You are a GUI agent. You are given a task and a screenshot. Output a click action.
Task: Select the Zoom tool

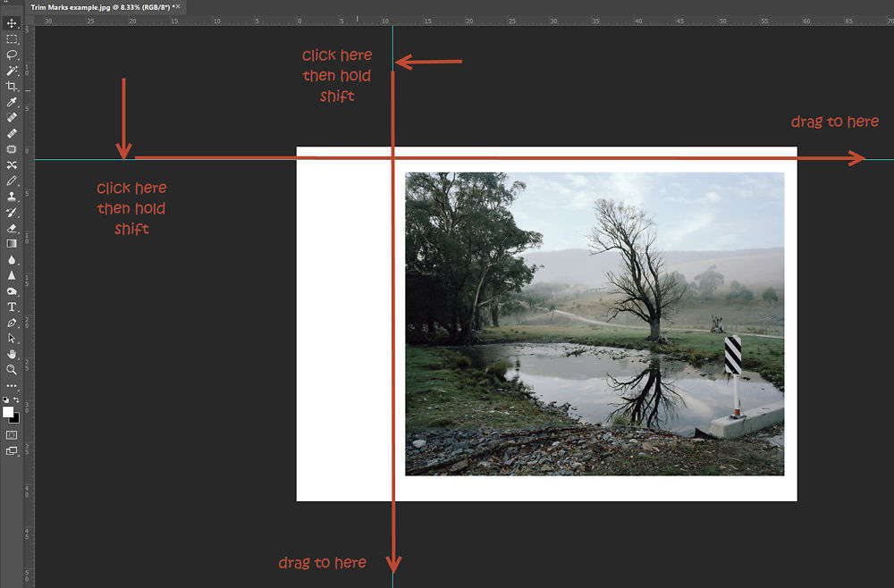[12, 369]
